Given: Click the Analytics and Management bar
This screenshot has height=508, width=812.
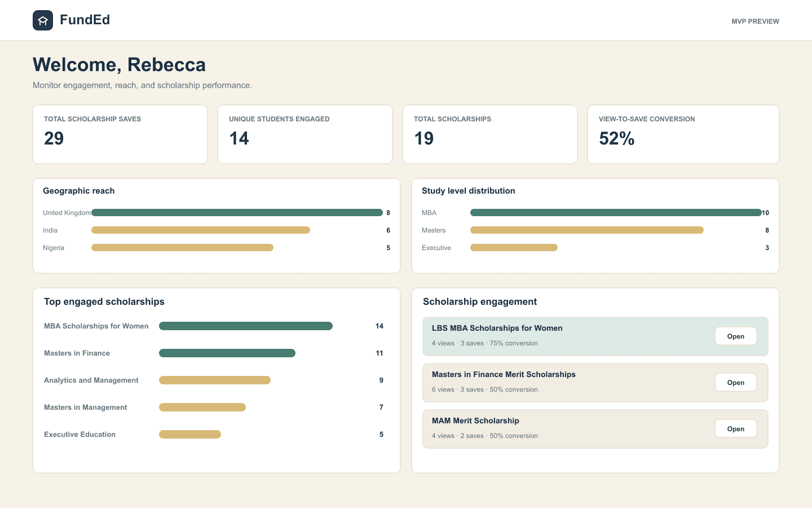Looking at the screenshot, I should 215,380.
